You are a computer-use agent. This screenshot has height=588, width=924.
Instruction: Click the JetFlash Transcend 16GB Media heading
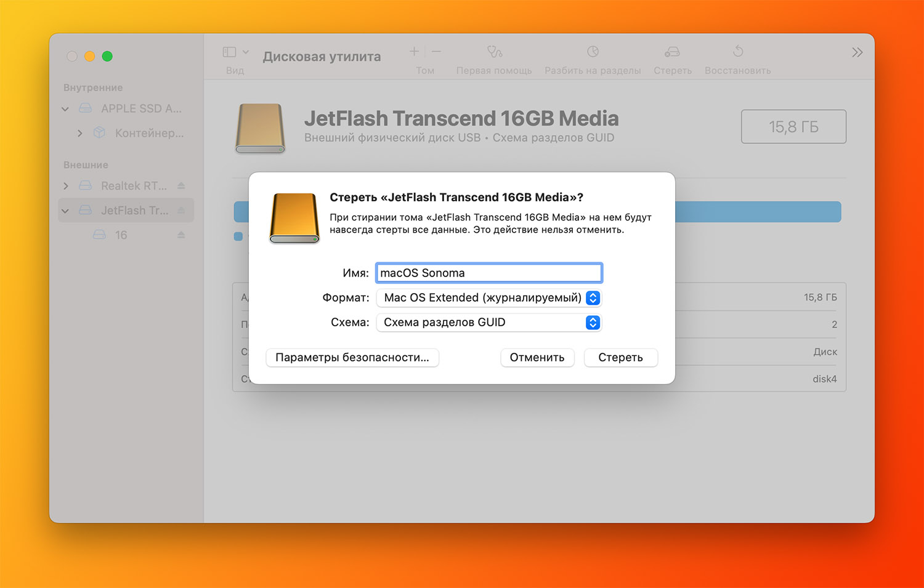(x=461, y=118)
